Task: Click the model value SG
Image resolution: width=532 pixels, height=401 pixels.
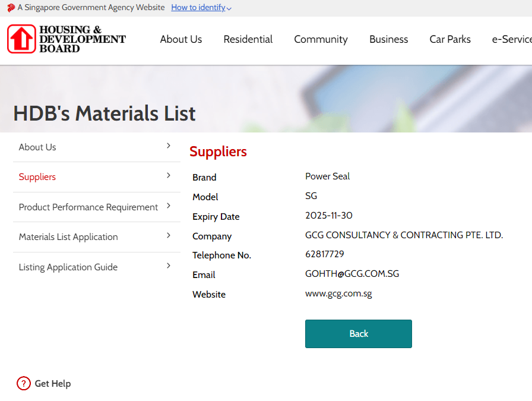Action: pos(311,196)
